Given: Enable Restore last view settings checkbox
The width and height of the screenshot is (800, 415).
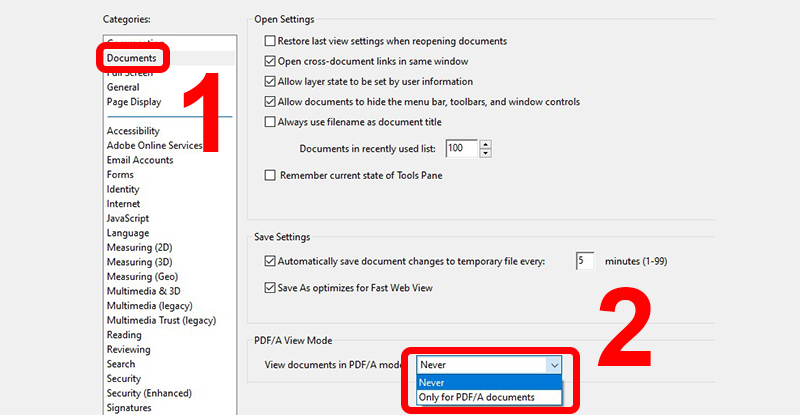Looking at the screenshot, I should pos(269,42).
